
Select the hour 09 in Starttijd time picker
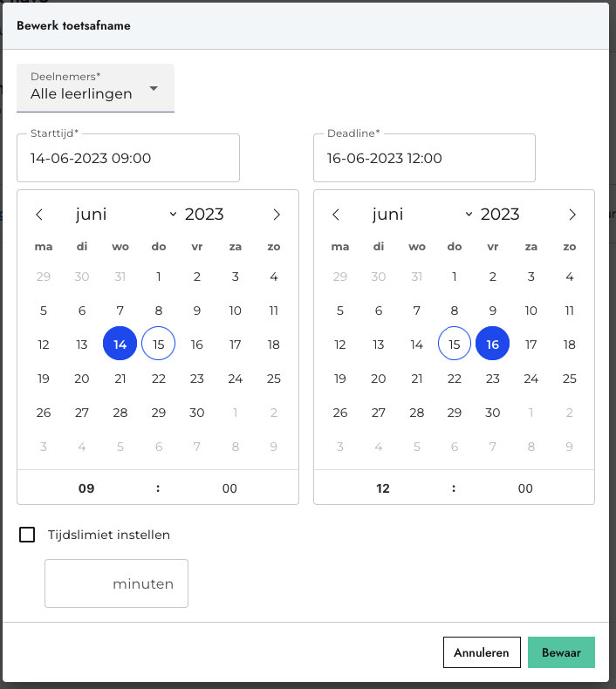click(86, 488)
